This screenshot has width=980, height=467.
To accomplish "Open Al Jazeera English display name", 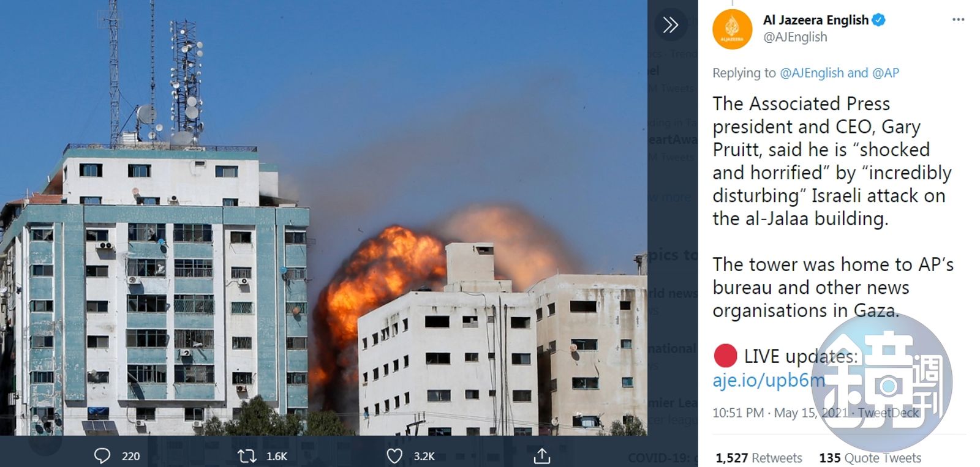I will (815, 20).
